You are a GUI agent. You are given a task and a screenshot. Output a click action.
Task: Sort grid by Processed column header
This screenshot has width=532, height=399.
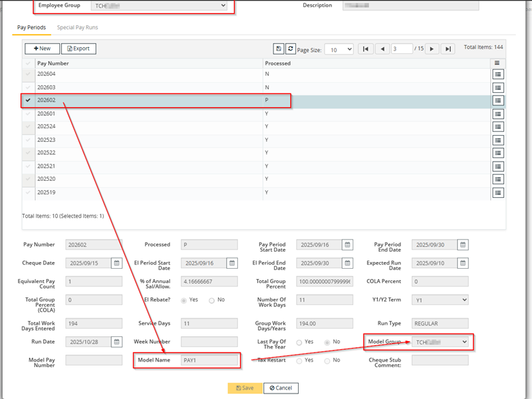278,63
